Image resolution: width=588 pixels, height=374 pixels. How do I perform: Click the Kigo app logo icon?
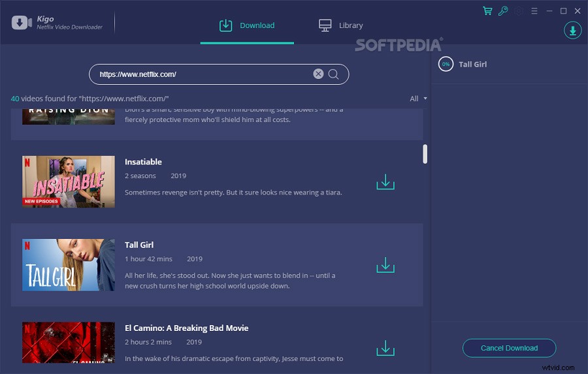pos(22,22)
